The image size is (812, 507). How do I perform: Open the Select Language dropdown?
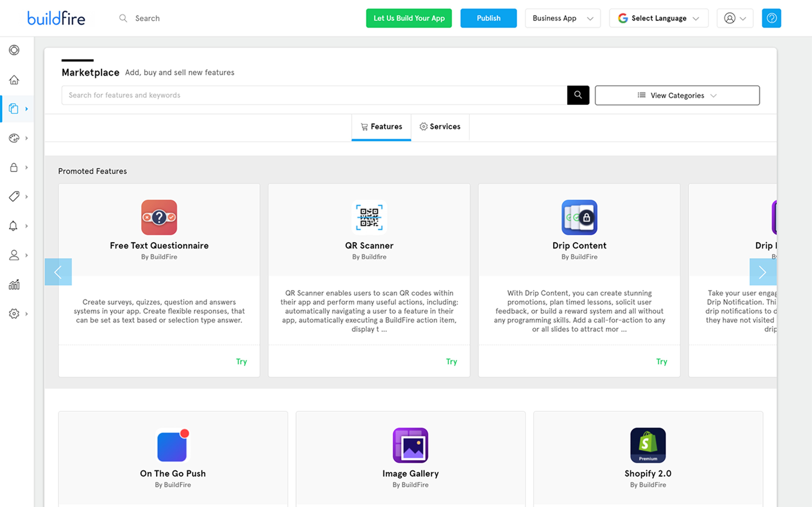[x=658, y=18]
